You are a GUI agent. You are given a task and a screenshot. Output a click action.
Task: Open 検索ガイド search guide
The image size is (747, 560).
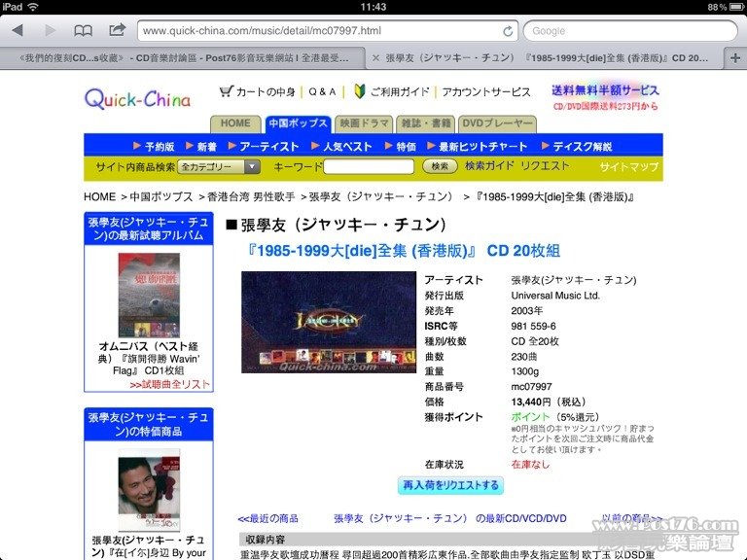point(489,165)
